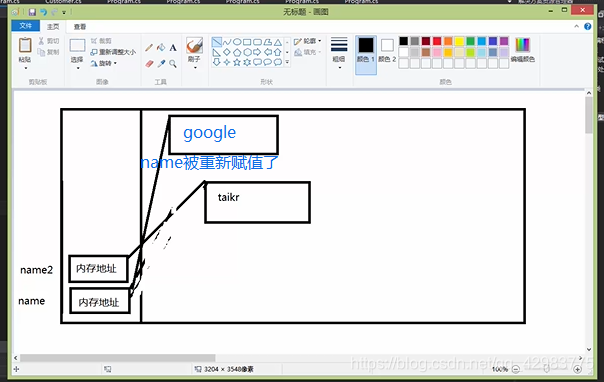
Task: Click vertical scrollbar down arrow
Action: coord(589,349)
